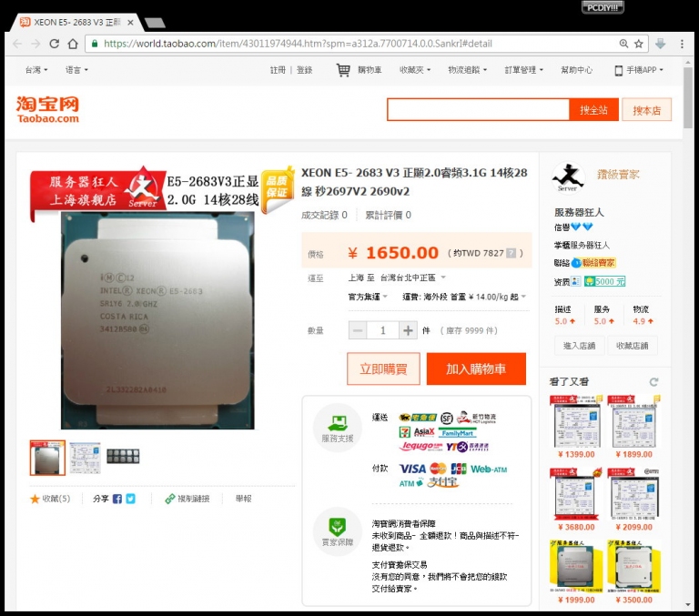Click the 立即購買 buy now button
The width and height of the screenshot is (699, 616).
383,369
